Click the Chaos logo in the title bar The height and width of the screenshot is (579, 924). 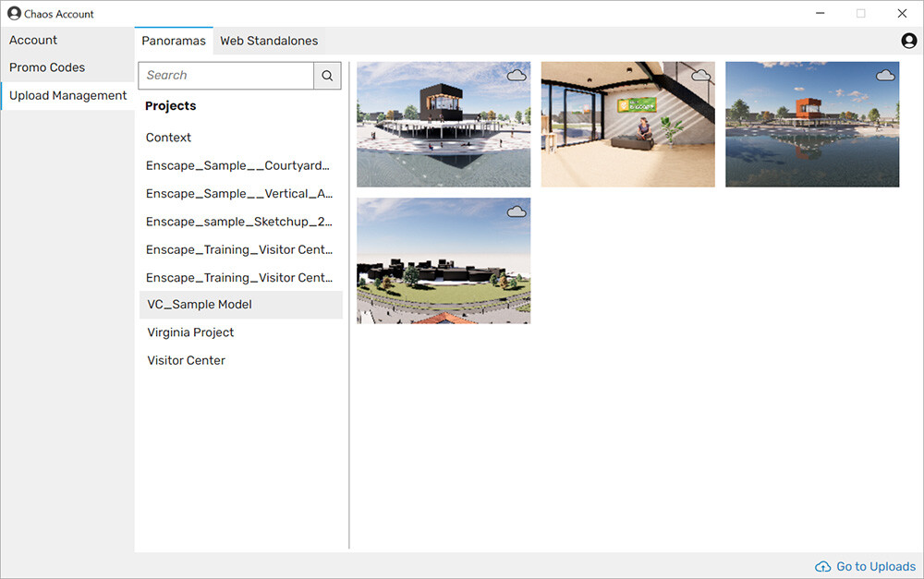click(12, 13)
